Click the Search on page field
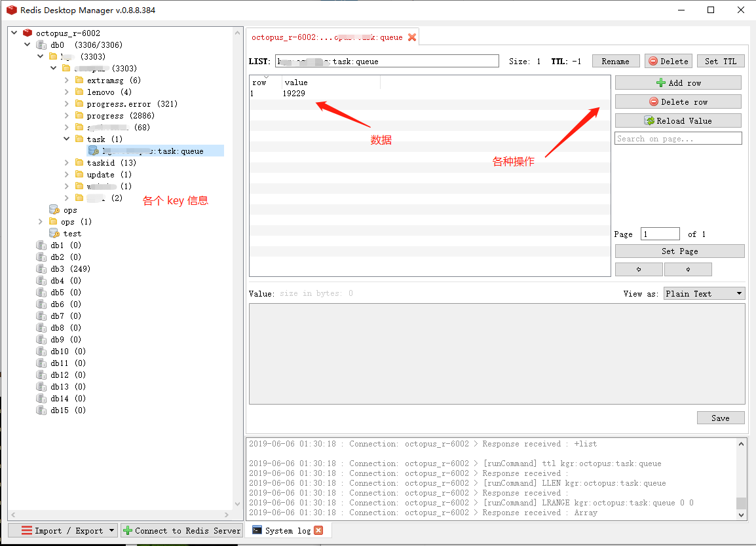 (x=679, y=139)
